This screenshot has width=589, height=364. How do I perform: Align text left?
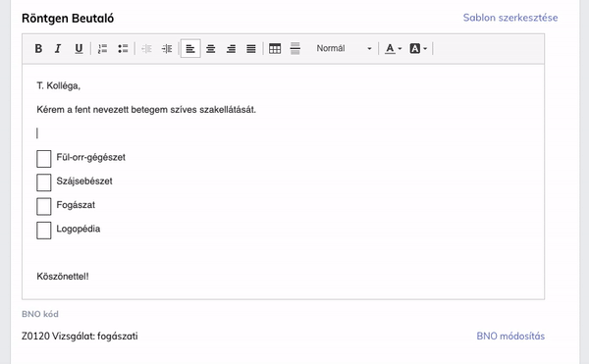pos(190,48)
